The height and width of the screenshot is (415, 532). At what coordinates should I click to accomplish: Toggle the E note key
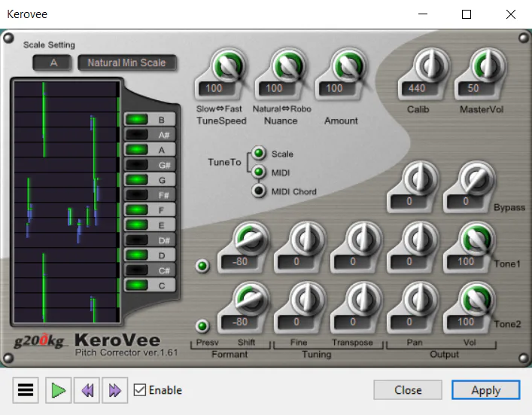point(150,225)
